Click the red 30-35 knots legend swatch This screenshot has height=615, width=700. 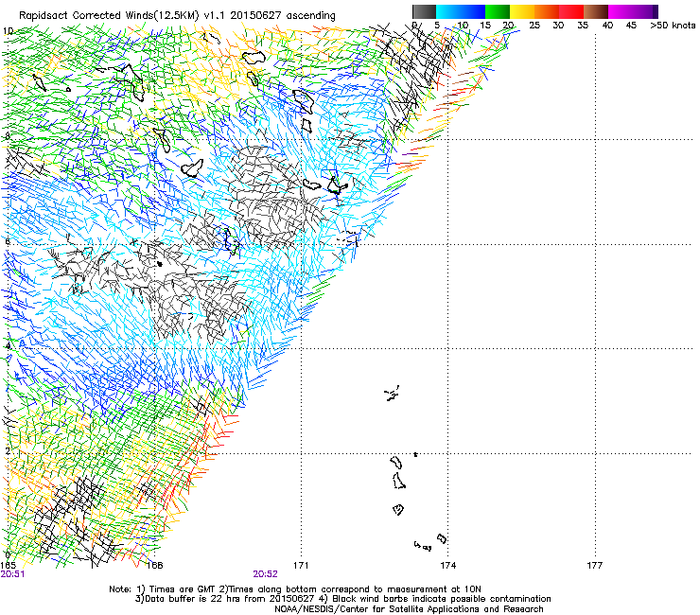(x=571, y=11)
